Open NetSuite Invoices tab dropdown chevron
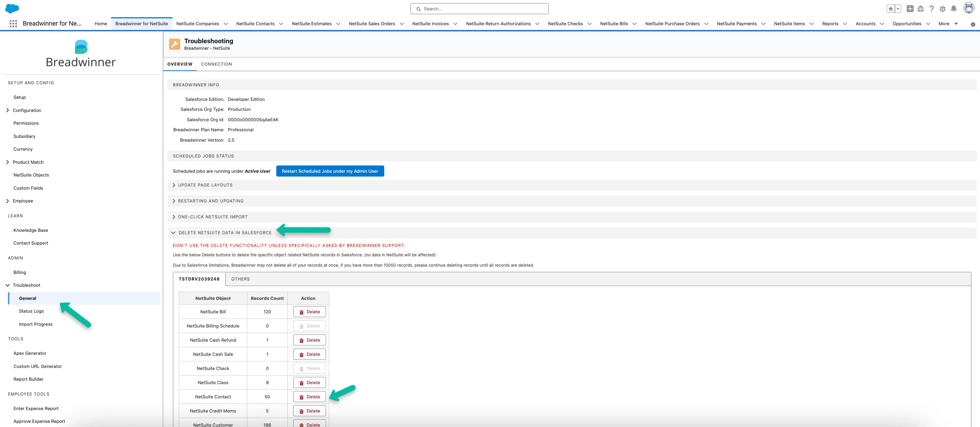 (x=455, y=24)
